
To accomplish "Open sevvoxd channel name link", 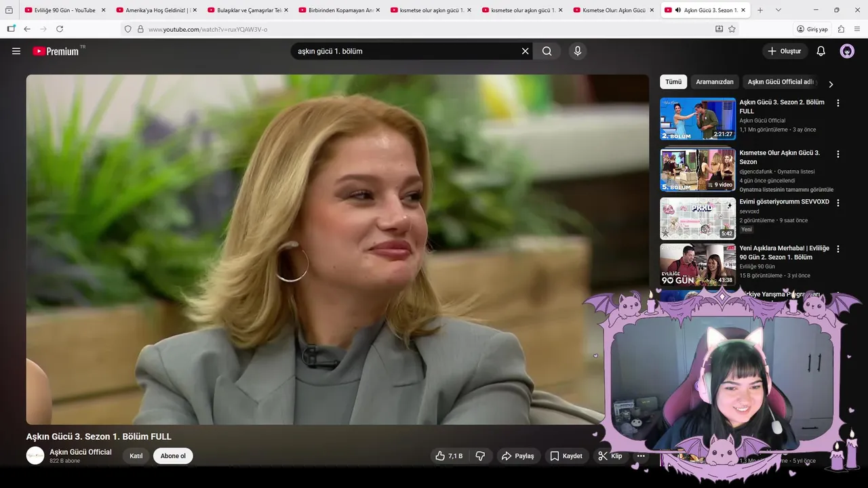I will tap(749, 211).
